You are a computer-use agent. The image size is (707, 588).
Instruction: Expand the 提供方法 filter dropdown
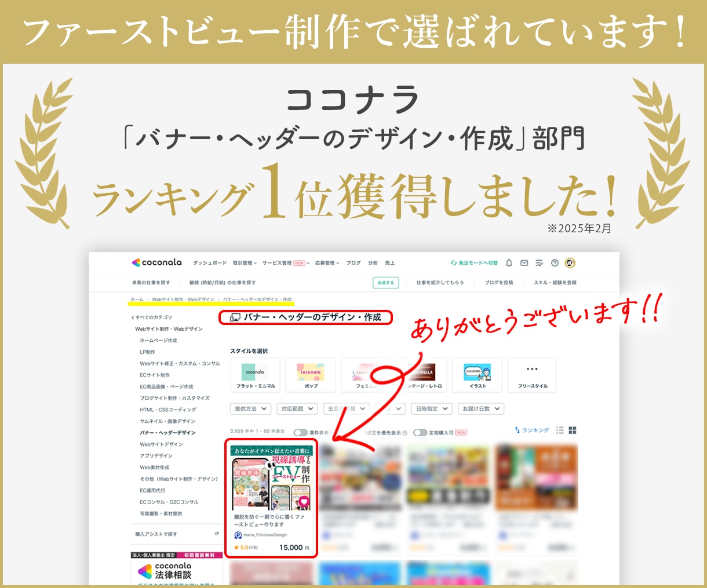[x=250, y=408]
